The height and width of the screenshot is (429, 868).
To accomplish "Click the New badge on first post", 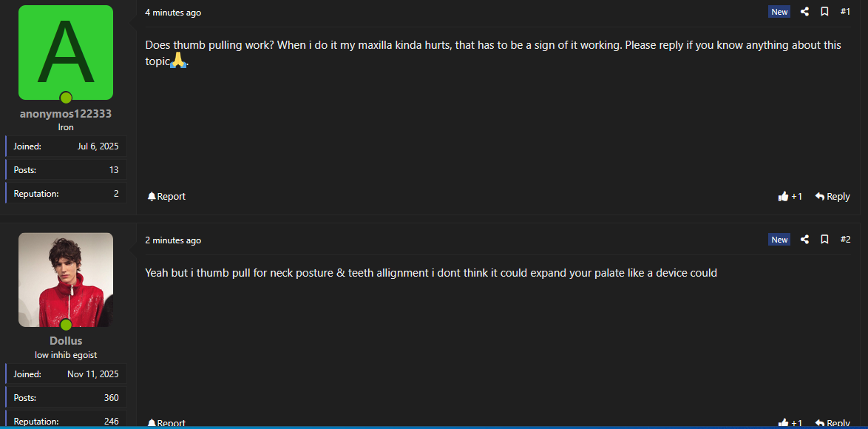I will tap(779, 12).
